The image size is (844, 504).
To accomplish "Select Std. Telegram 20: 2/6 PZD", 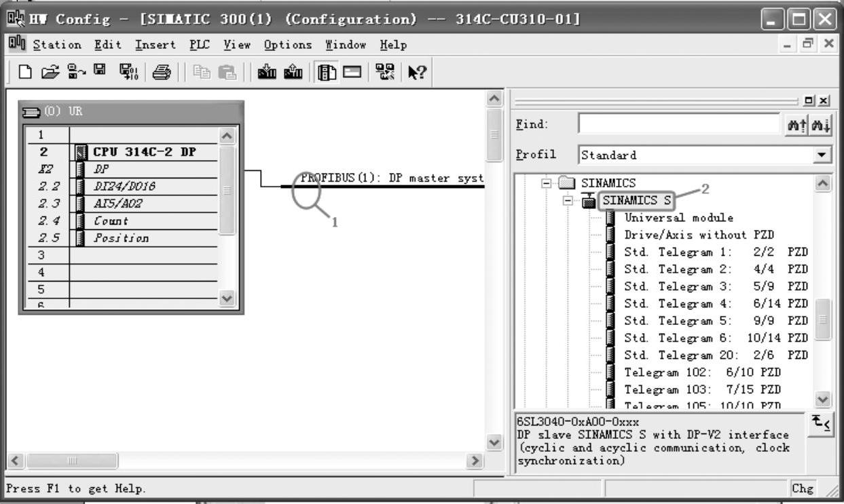I will [x=716, y=355].
